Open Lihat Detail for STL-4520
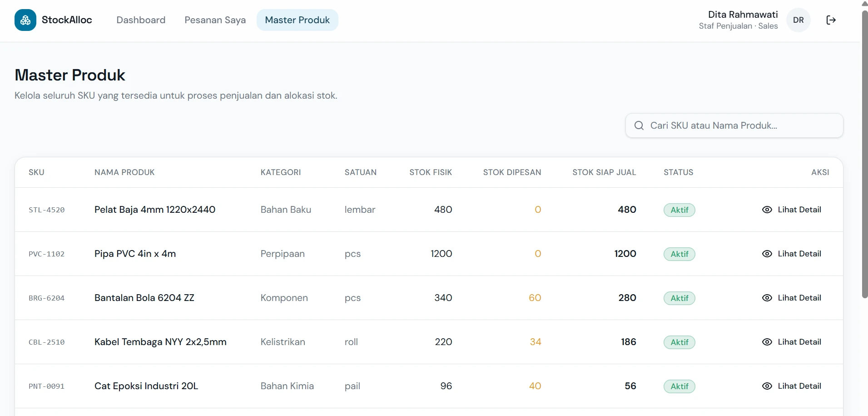Image resolution: width=868 pixels, height=416 pixels. tap(791, 210)
